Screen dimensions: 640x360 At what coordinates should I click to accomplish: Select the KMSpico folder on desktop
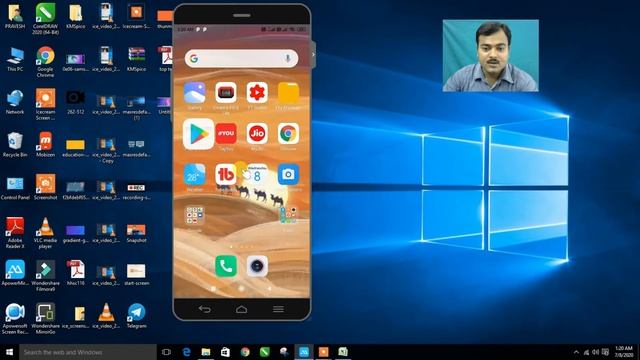[76, 16]
